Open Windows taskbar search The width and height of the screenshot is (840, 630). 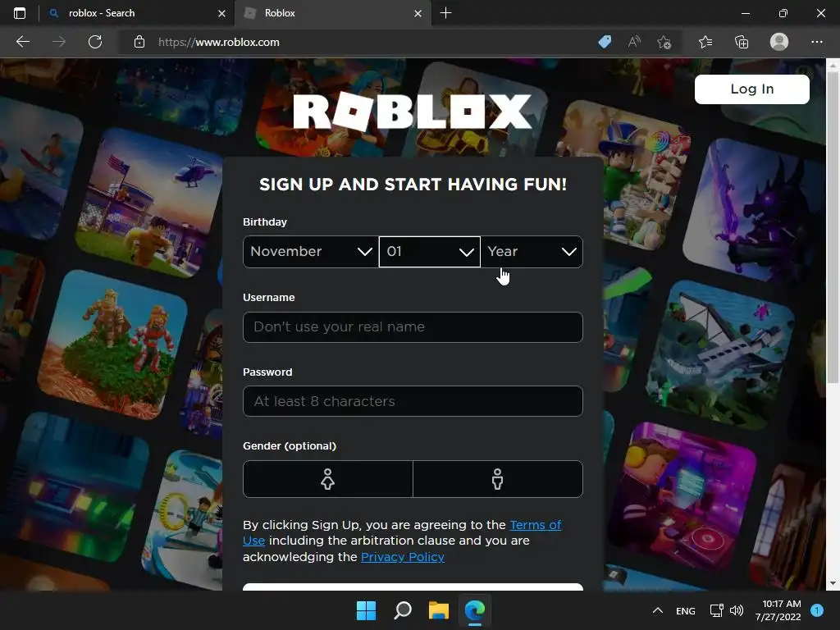point(402,610)
